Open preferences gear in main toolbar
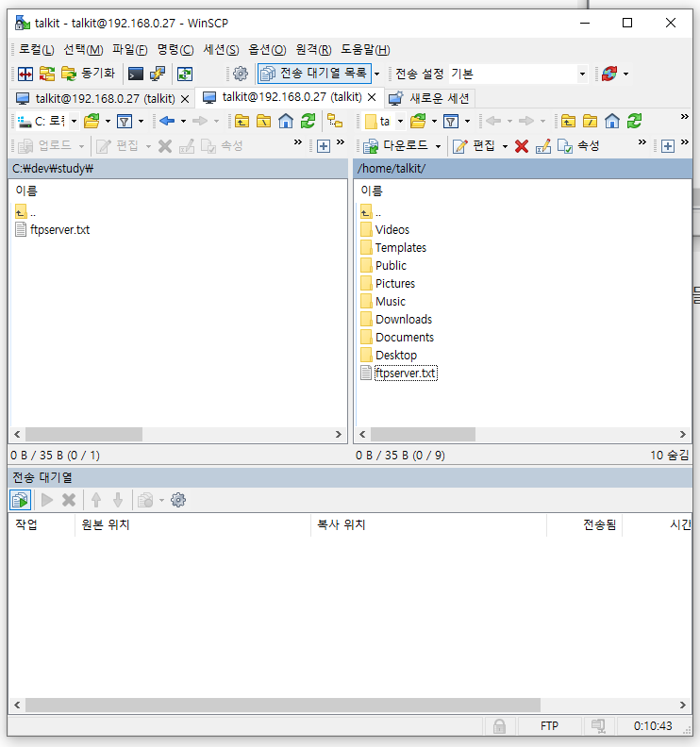700x747 pixels. tap(241, 74)
